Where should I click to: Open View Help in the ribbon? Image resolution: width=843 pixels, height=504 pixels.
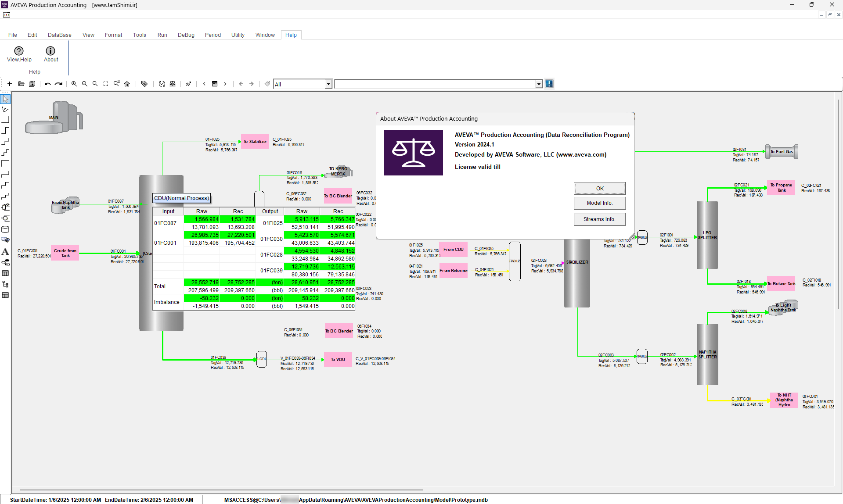(19, 54)
